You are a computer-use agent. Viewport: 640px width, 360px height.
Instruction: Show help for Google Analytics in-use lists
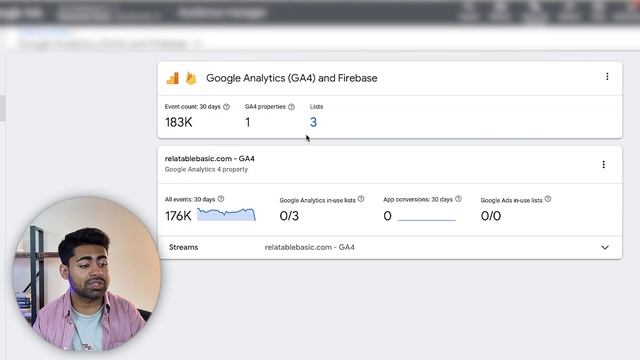[x=361, y=199]
